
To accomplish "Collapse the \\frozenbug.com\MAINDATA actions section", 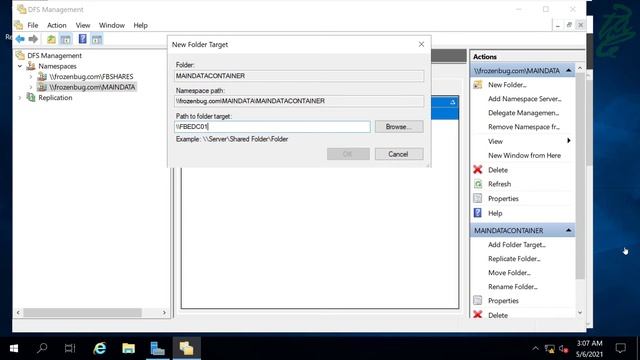I will tap(568, 71).
